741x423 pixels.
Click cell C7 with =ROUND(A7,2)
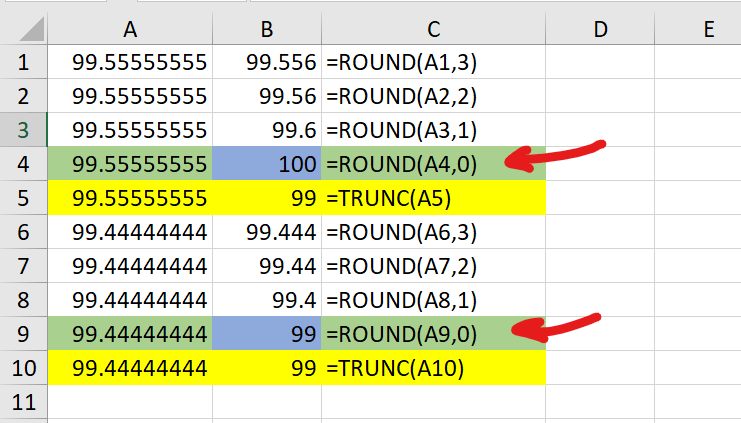433,266
